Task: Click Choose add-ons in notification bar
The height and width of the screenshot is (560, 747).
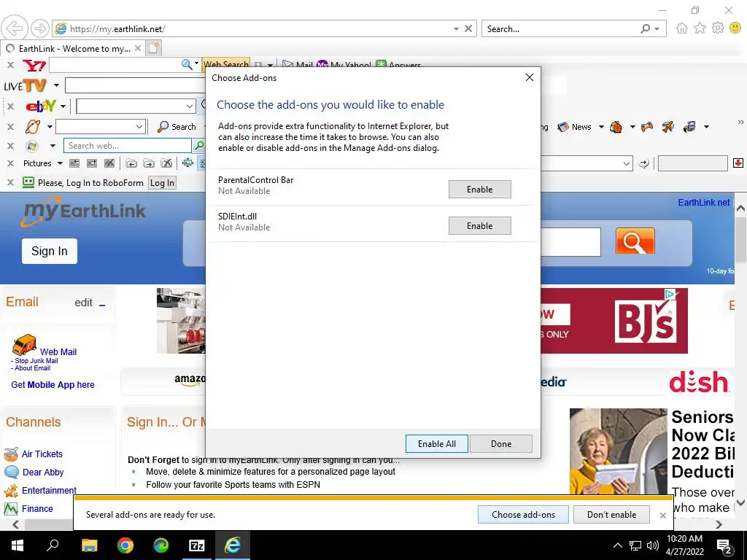Action: [523, 514]
